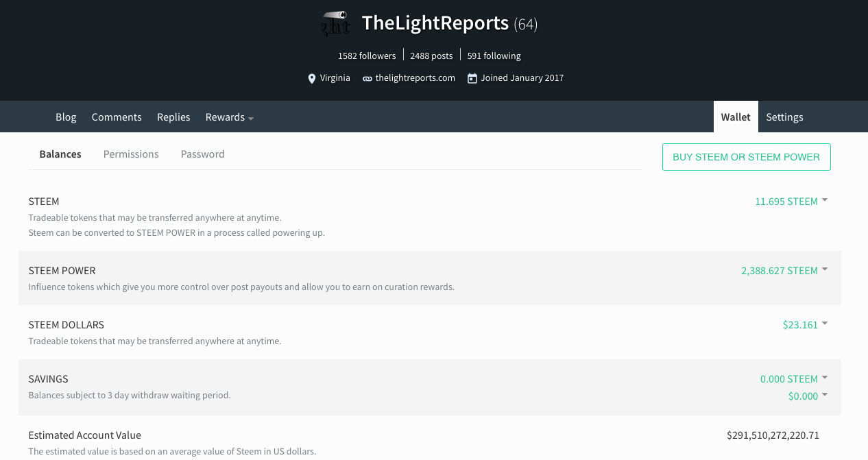Open the 2488 posts link

(x=431, y=56)
